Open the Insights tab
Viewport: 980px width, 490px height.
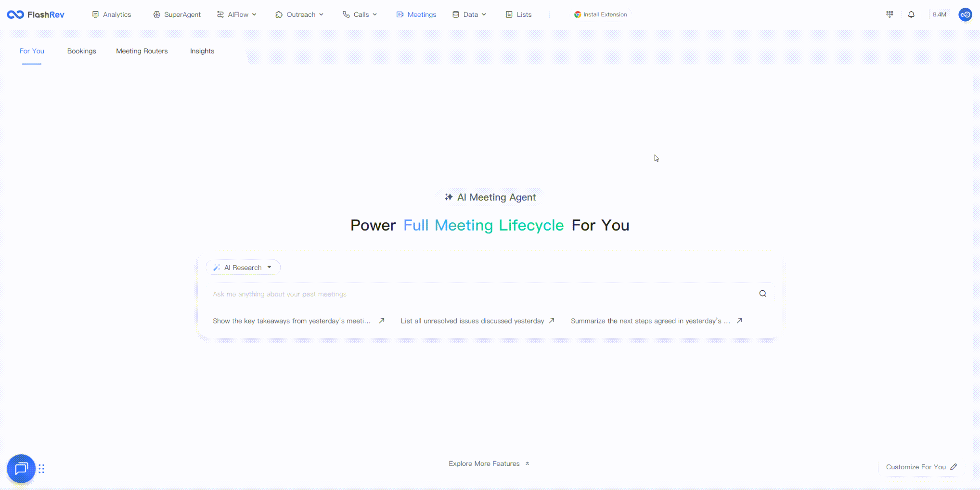(x=202, y=51)
